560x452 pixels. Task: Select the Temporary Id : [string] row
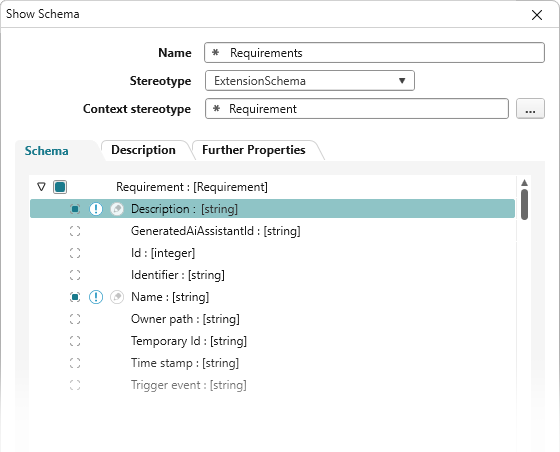coord(272,341)
